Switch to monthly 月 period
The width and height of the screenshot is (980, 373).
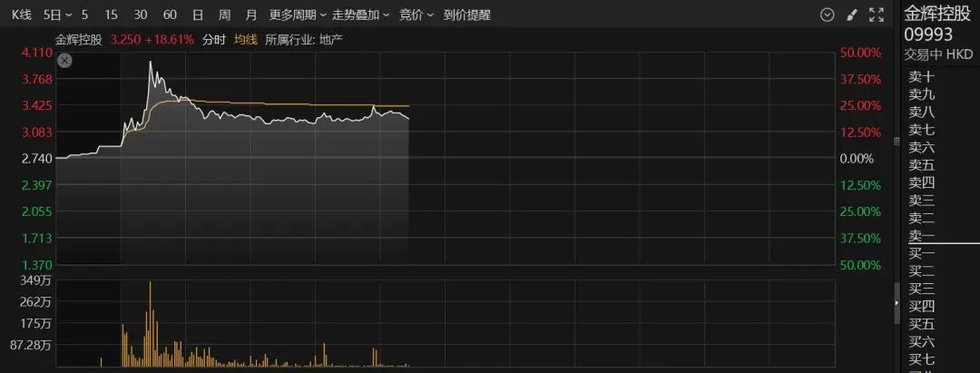click(251, 15)
